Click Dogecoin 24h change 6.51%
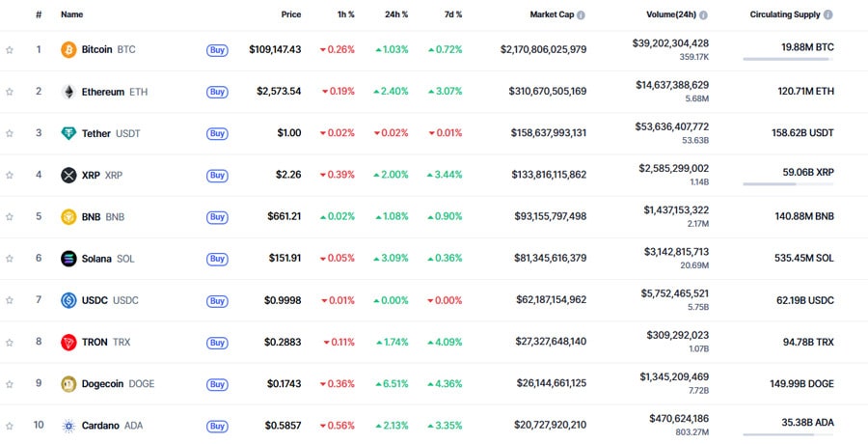868x444 pixels. (x=392, y=383)
